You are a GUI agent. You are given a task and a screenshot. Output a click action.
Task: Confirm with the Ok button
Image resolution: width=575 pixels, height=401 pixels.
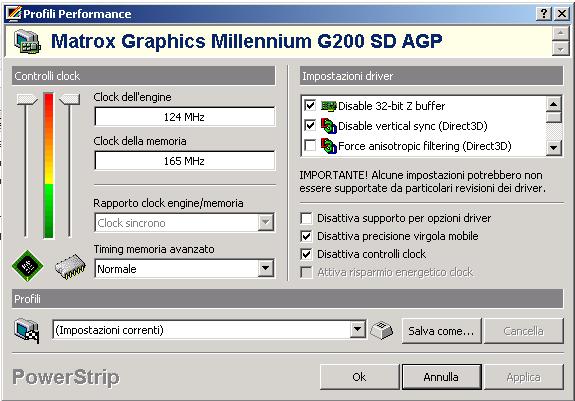click(359, 377)
